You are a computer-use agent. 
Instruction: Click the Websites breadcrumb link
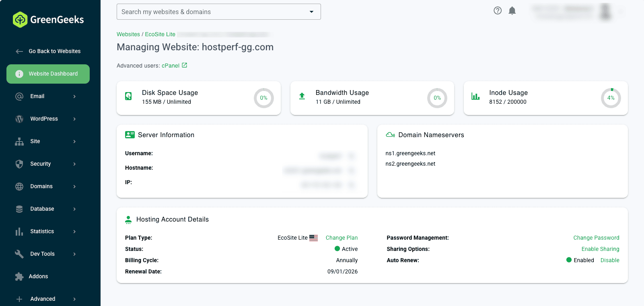128,34
